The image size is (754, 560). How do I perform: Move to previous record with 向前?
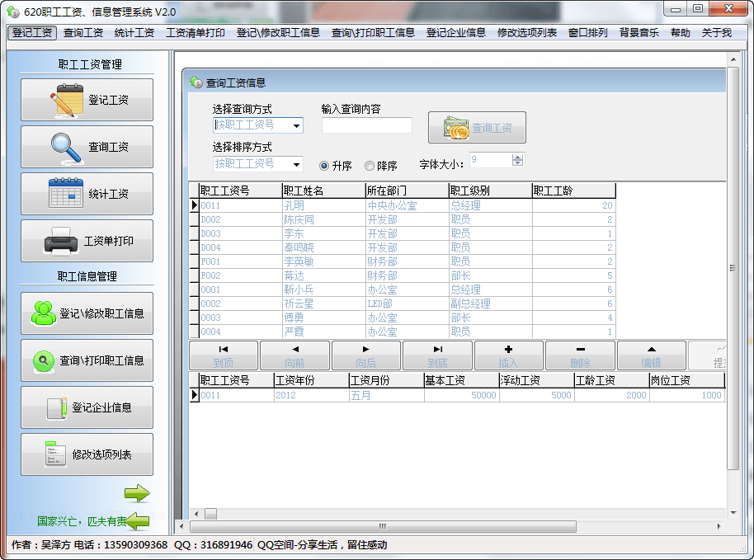295,355
